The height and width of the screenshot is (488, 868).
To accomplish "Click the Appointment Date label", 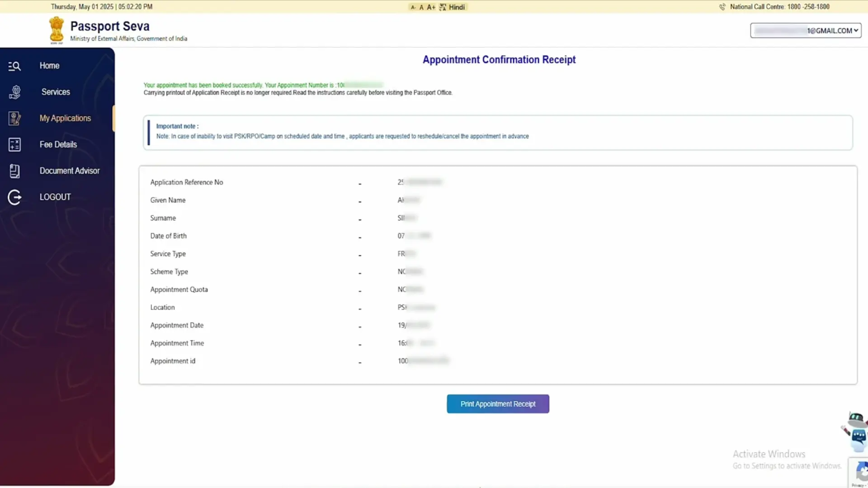I will point(177,325).
